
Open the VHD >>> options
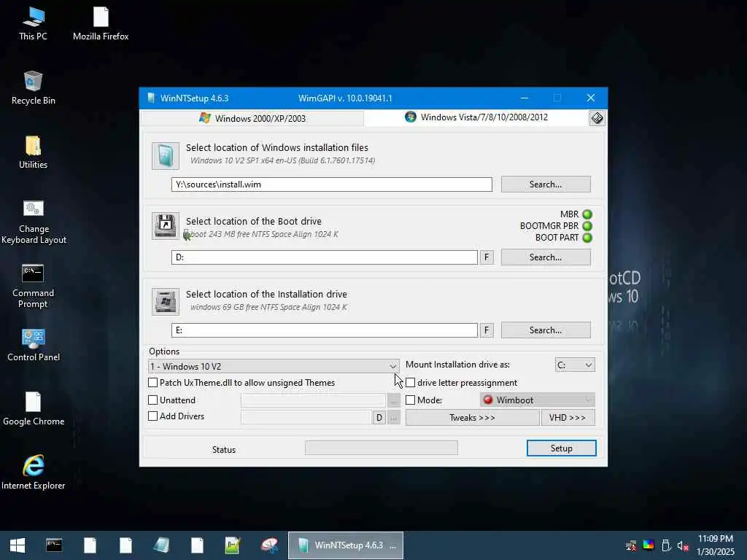click(x=568, y=418)
